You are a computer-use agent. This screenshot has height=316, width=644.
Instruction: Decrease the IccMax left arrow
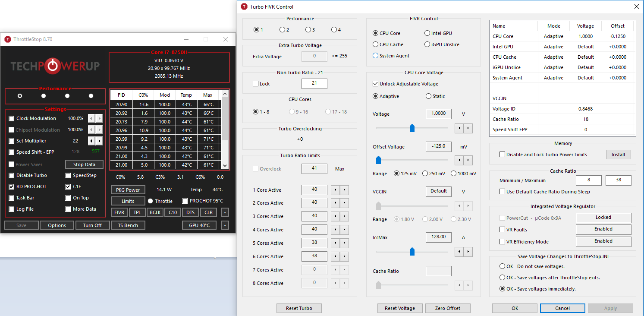(x=459, y=251)
